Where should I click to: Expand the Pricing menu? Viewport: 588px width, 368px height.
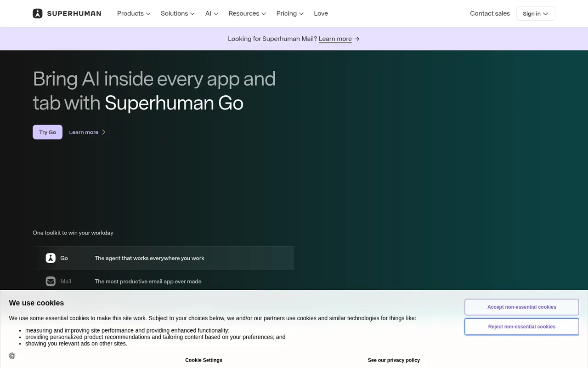pos(290,13)
